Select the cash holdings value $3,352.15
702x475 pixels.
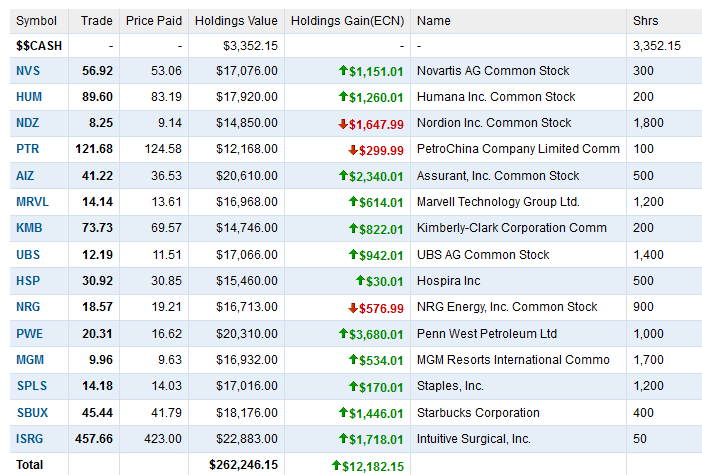coord(250,46)
